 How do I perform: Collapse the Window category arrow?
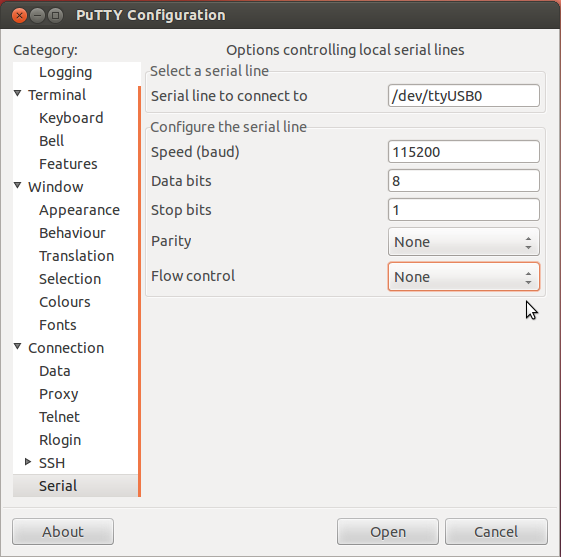18,186
